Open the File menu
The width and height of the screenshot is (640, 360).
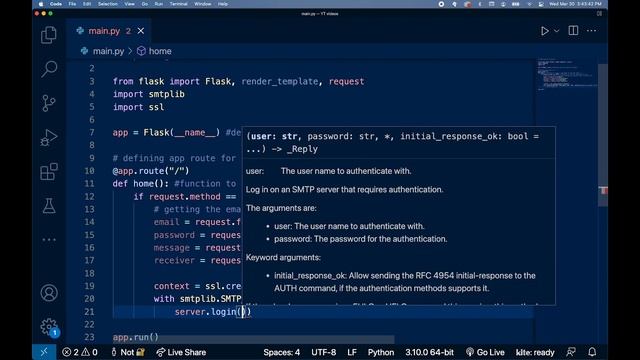pyautogui.click(x=72, y=4)
